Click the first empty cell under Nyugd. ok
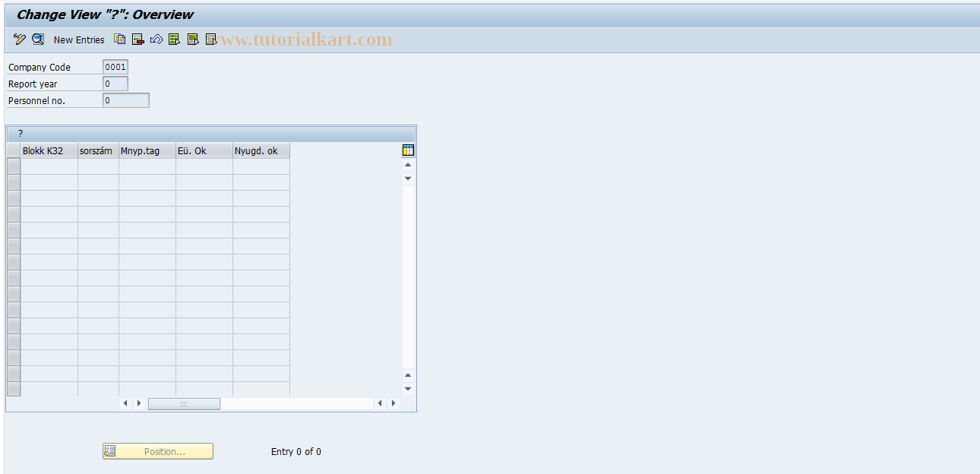980x474 pixels. 261,166
